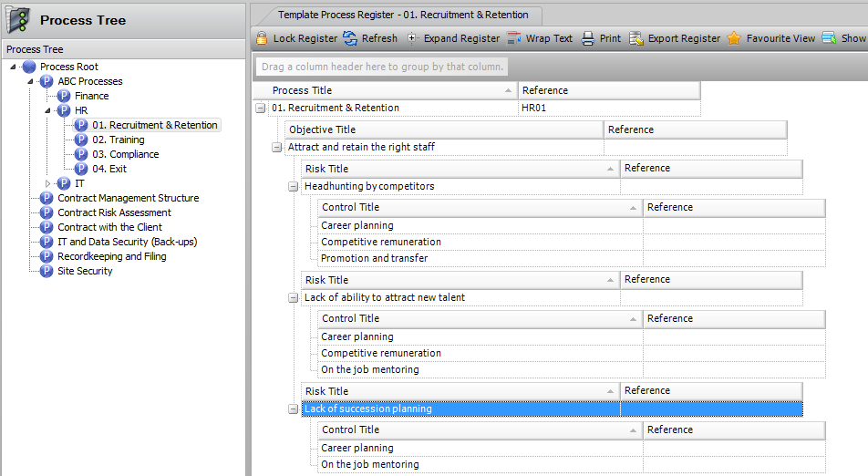Click the HR01 reference cell
Image resolution: width=868 pixels, height=476 pixels.
tap(609, 108)
